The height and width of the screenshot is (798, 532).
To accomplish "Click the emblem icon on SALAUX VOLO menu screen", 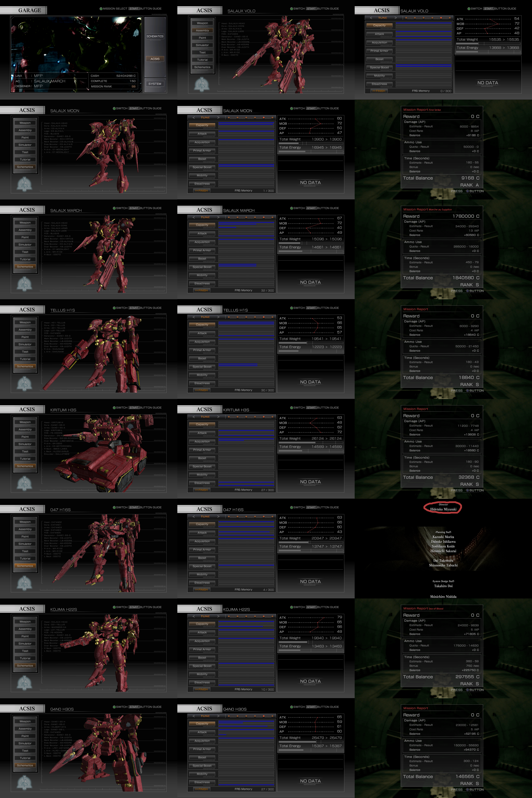I will pyautogui.click(x=202, y=84).
